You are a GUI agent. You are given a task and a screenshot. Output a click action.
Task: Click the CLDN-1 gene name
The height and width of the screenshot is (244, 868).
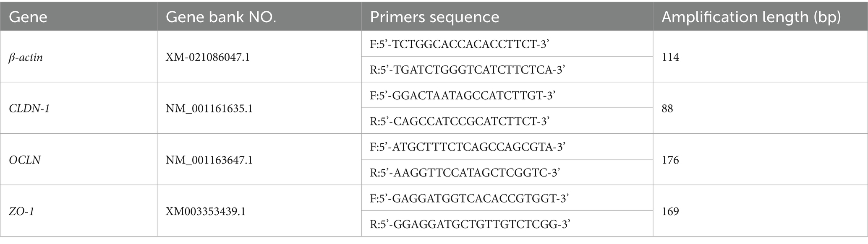tap(29, 109)
